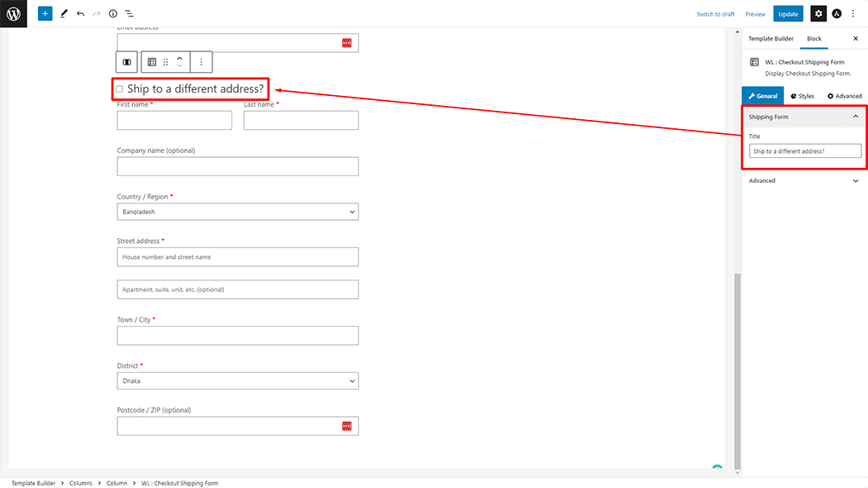Undo the last change

[80, 14]
